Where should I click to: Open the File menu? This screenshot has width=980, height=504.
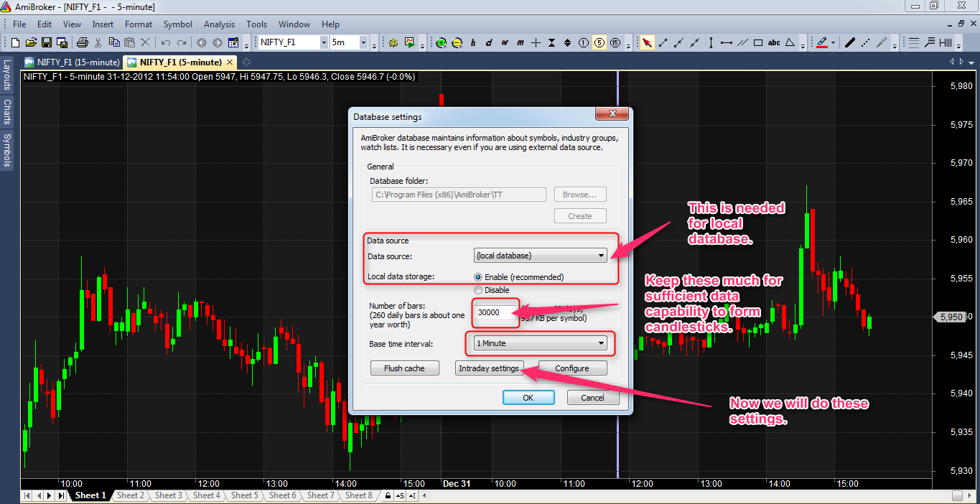[x=19, y=24]
